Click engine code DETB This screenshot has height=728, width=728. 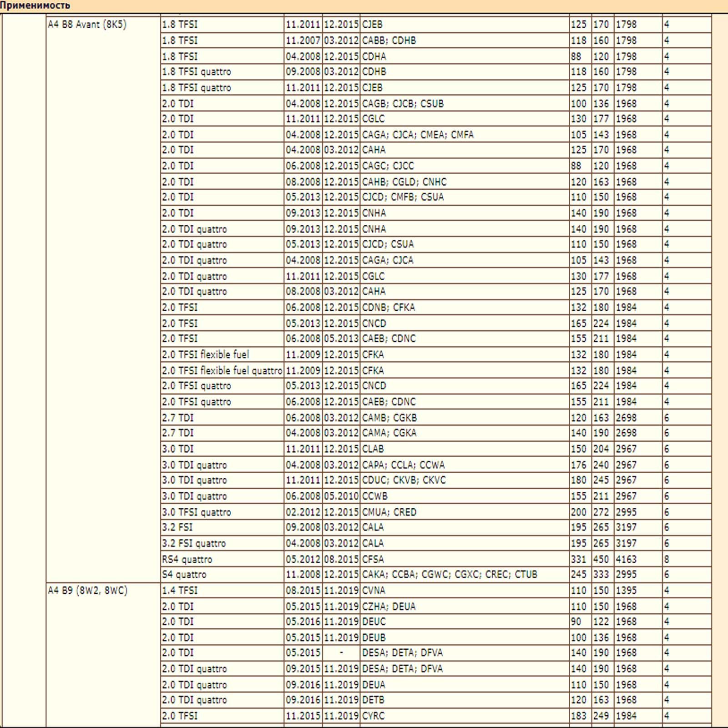(x=373, y=700)
